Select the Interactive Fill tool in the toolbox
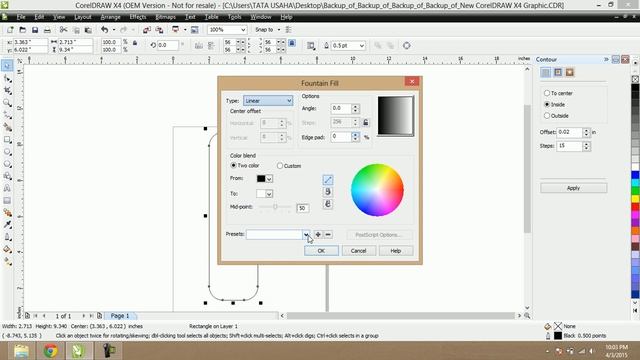Viewport: 640px width, 360px height. pos(7,262)
